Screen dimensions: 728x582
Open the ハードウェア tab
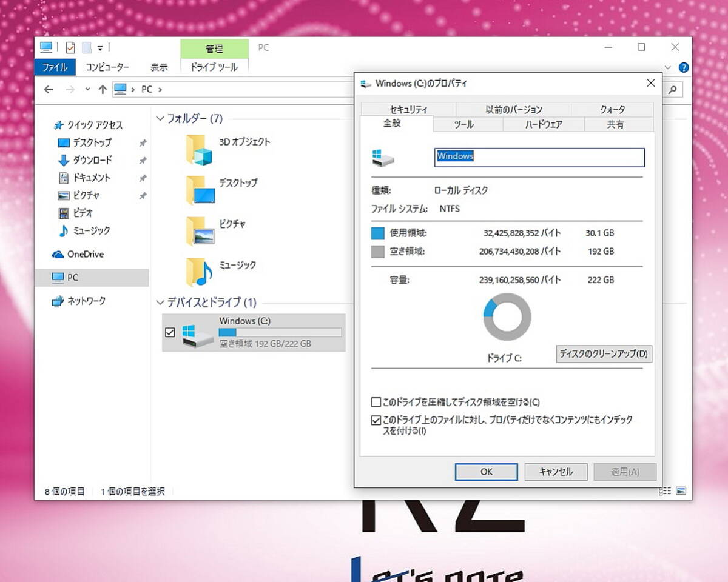coord(544,124)
